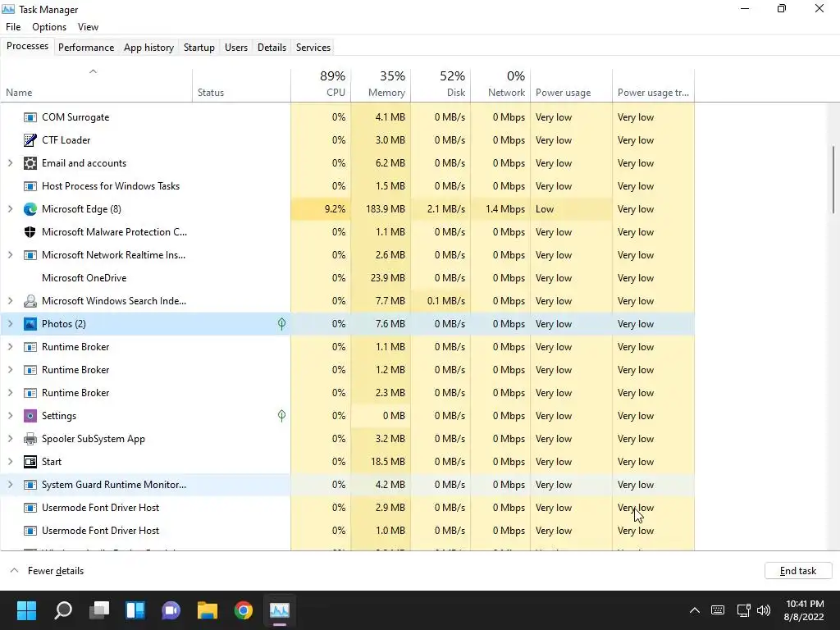Sort processes by Memory column header
840x630 pixels.
381,84
